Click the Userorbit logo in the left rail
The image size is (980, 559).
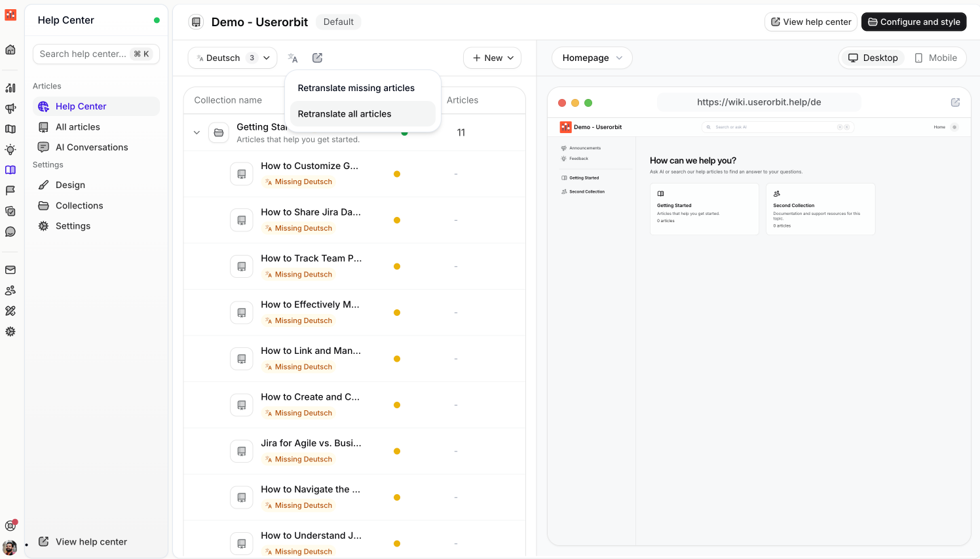click(x=10, y=14)
